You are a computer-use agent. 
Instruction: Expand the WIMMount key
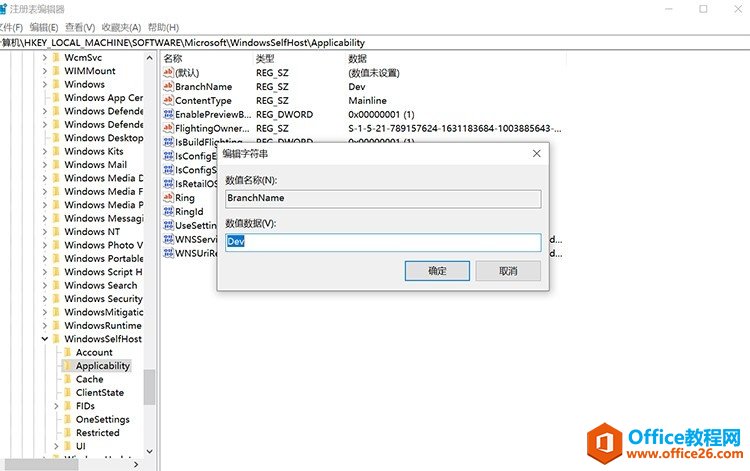(x=44, y=71)
